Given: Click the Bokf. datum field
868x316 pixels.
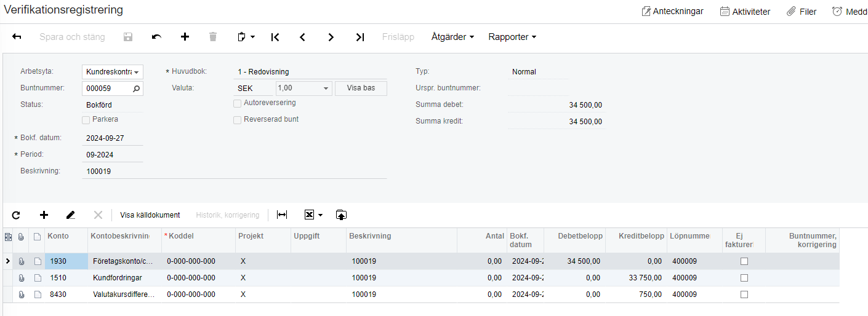Looking at the screenshot, I should tap(113, 138).
